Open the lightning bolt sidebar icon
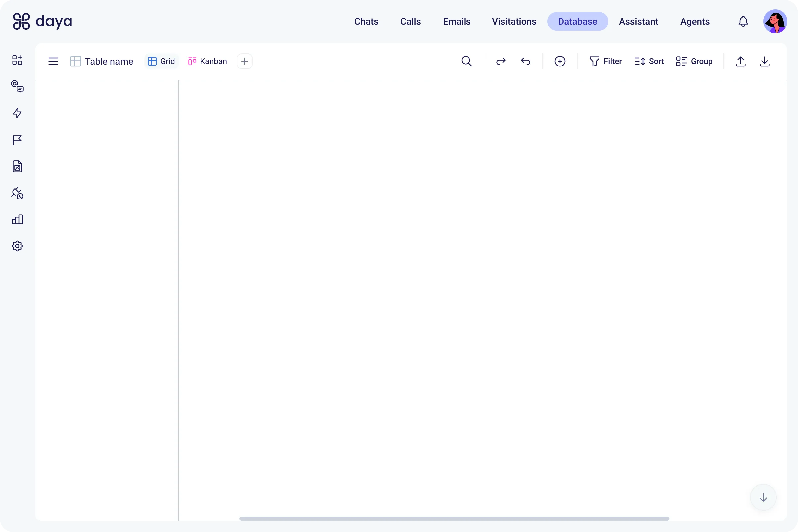This screenshot has height=532, width=798. 17,113
